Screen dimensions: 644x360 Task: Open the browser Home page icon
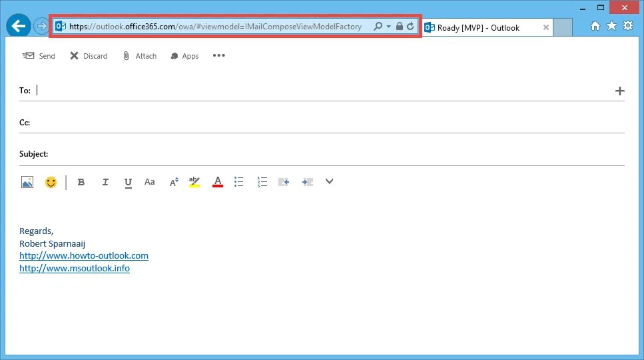(595, 26)
